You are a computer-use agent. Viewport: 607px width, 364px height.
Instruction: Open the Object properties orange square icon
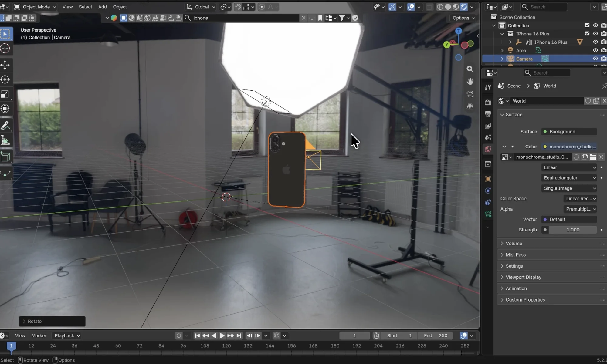488,179
